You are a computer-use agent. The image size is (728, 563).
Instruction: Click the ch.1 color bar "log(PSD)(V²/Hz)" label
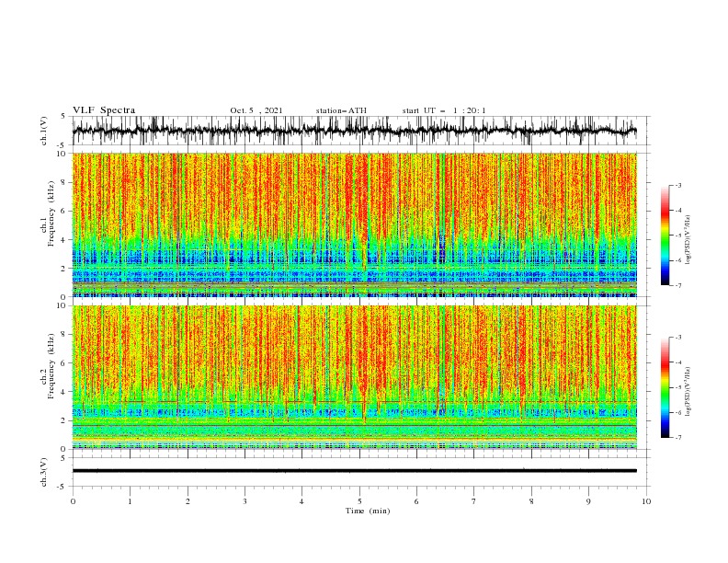pos(688,240)
